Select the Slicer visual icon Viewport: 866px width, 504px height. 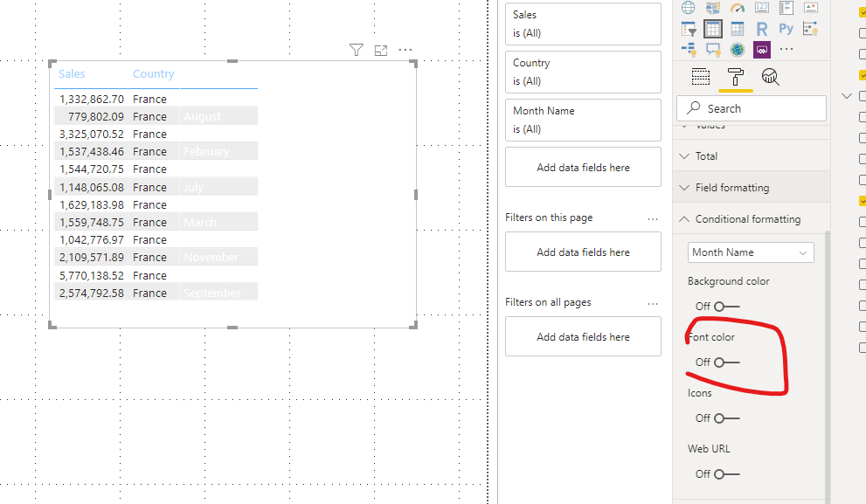[689, 29]
